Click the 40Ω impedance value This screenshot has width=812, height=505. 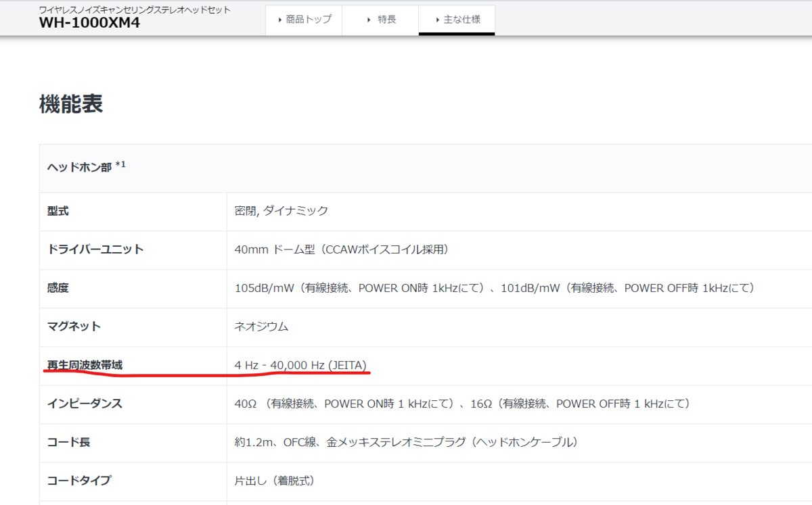(462, 404)
